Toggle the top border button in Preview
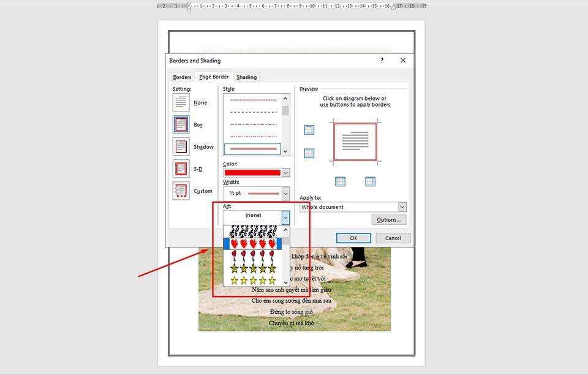This screenshot has width=588, height=375. (309, 129)
